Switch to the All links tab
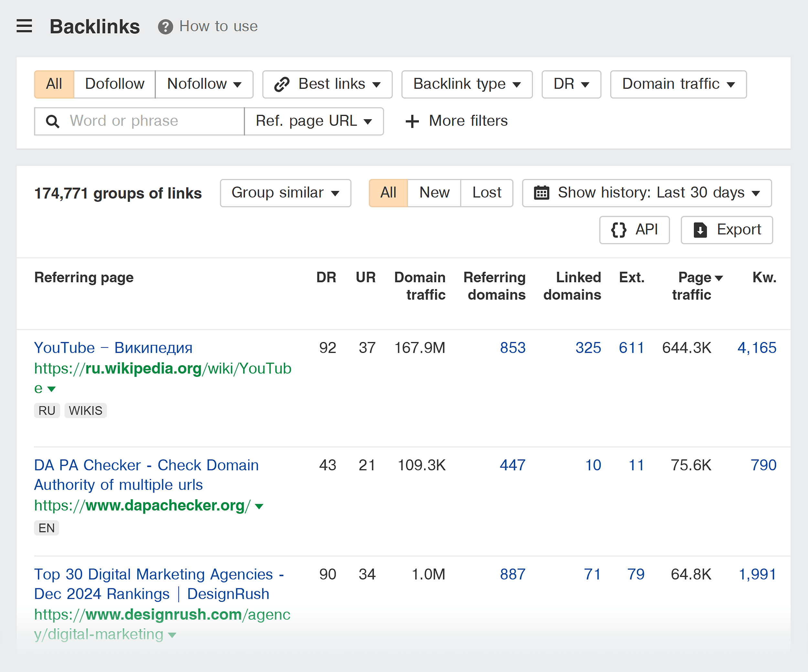Image resolution: width=808 pixels, height=672 pixels. pos(388,193)
